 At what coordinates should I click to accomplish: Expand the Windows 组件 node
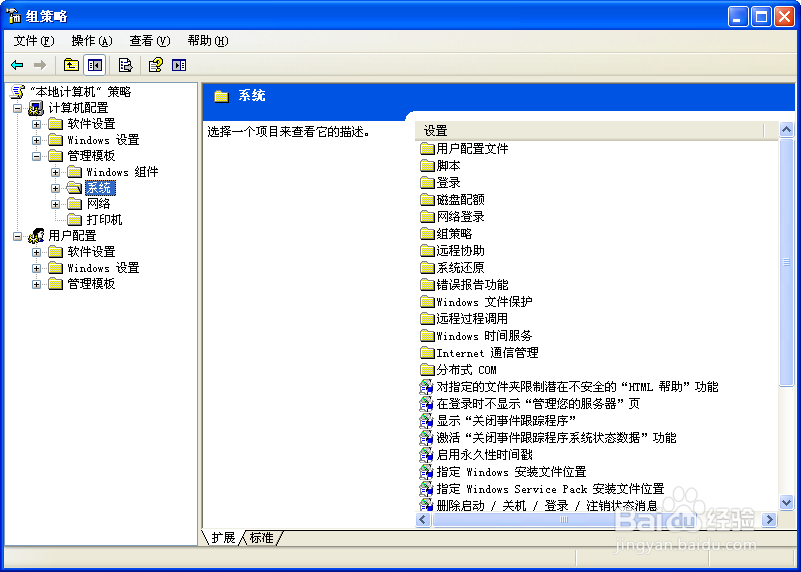56,172
